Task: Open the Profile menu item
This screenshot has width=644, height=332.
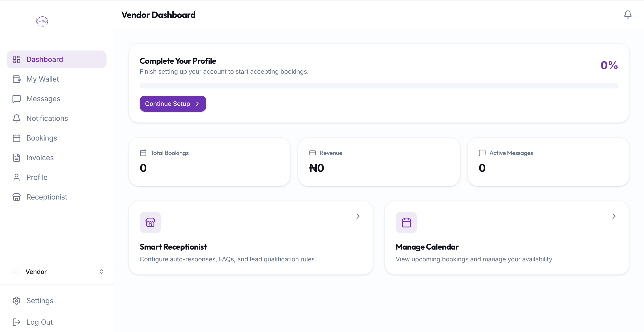Action: pos(37,177)
